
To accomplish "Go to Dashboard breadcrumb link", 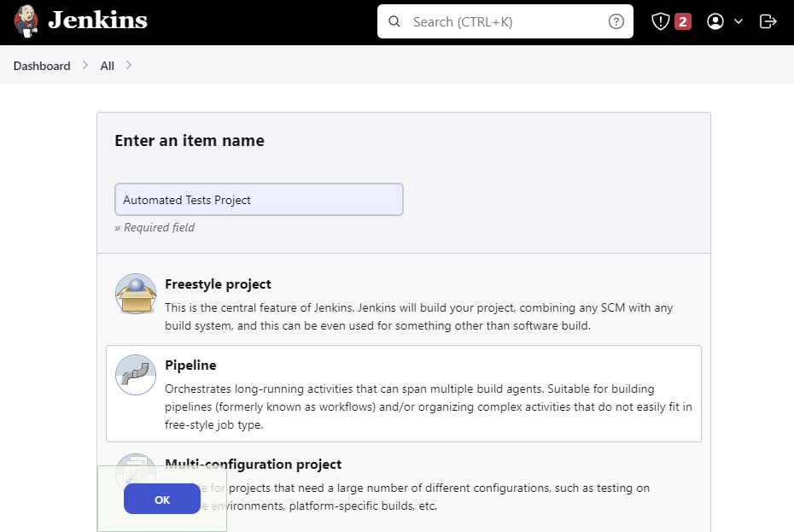I will 42,66.
